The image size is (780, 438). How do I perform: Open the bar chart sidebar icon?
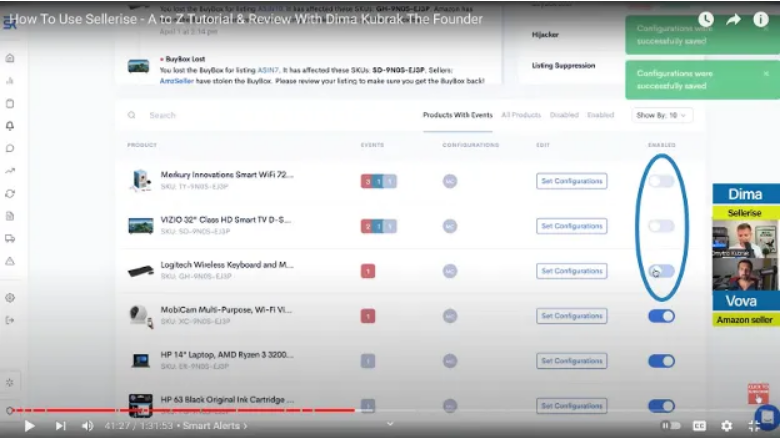(10, 81)
